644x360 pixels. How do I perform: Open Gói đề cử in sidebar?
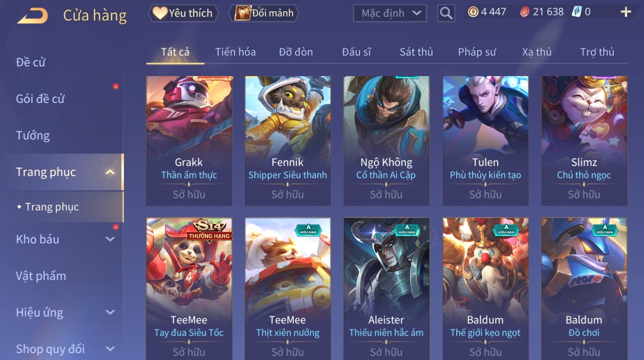[40, 99]
